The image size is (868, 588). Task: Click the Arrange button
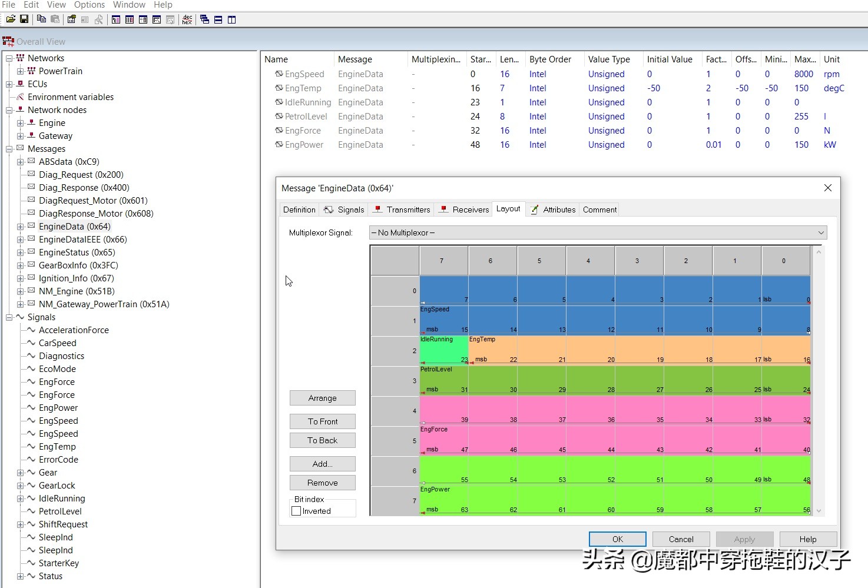pyautogui.click(x=323, y=398)
